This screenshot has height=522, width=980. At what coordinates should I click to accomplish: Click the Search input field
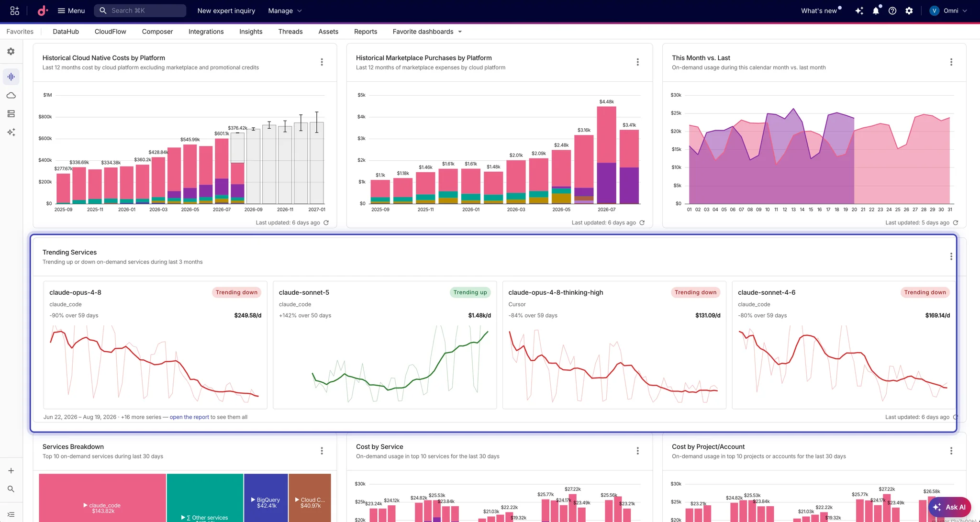[140, 11]
